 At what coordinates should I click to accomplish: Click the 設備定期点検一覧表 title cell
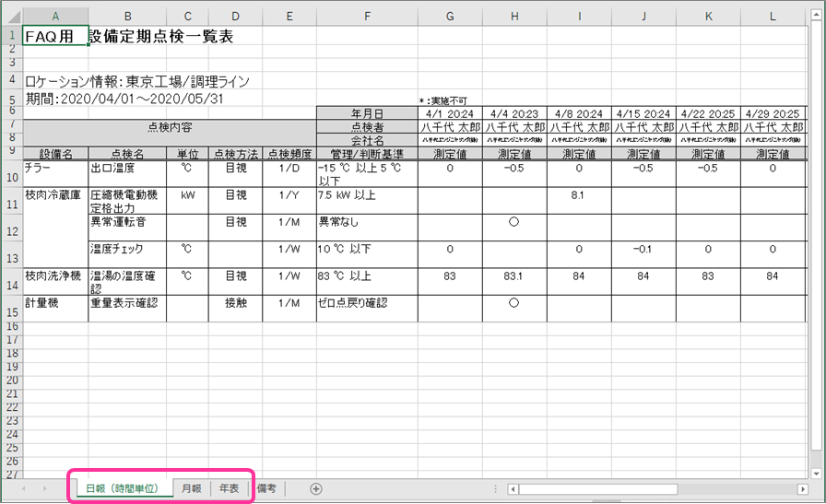pyautogui.click(x=161, y=37)
